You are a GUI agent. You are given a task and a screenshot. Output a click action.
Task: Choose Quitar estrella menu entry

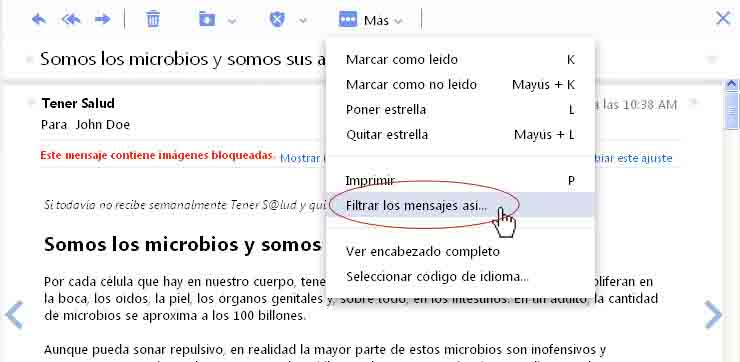pyautogui.click(x=460, y=135)
